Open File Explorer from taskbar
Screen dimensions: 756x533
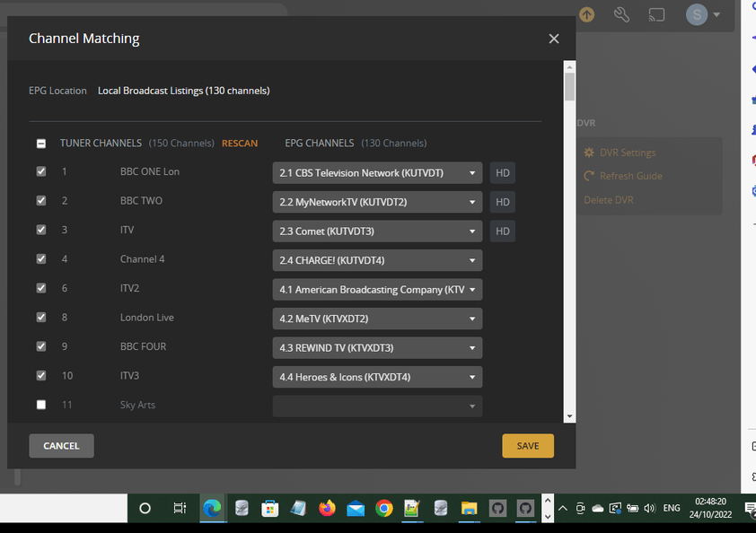coord(469,508)
